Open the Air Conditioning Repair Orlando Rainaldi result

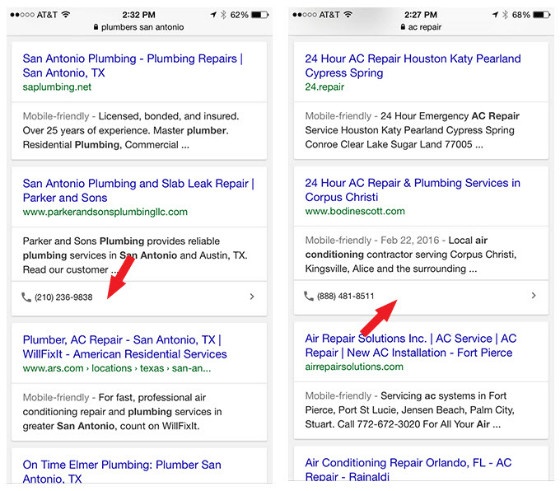pos(408,469)
